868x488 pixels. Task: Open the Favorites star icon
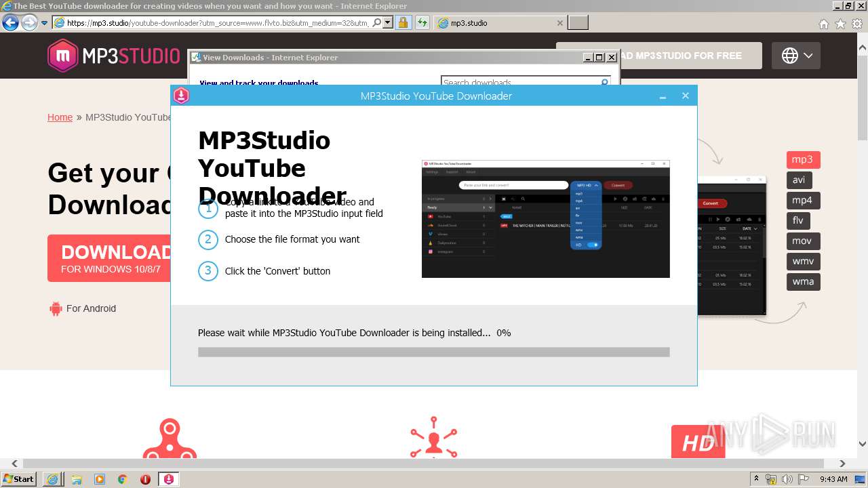840,24
